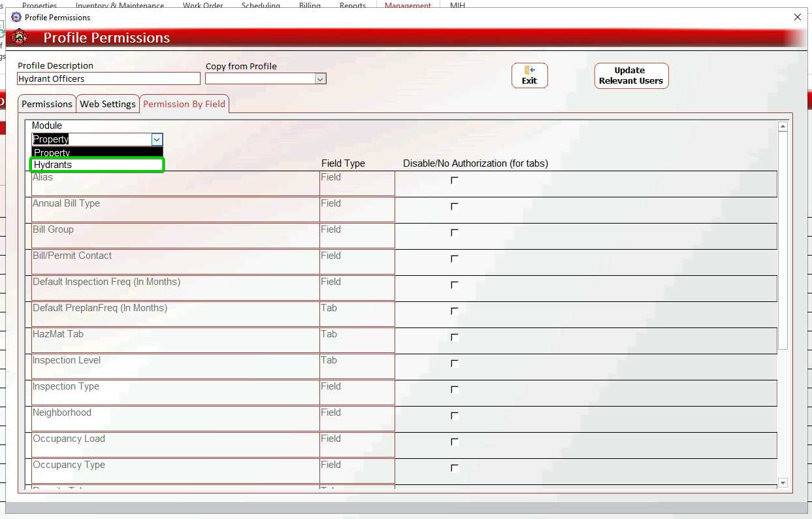Enable the HazMat Tab disable checkbox

(x=455, y=337)
